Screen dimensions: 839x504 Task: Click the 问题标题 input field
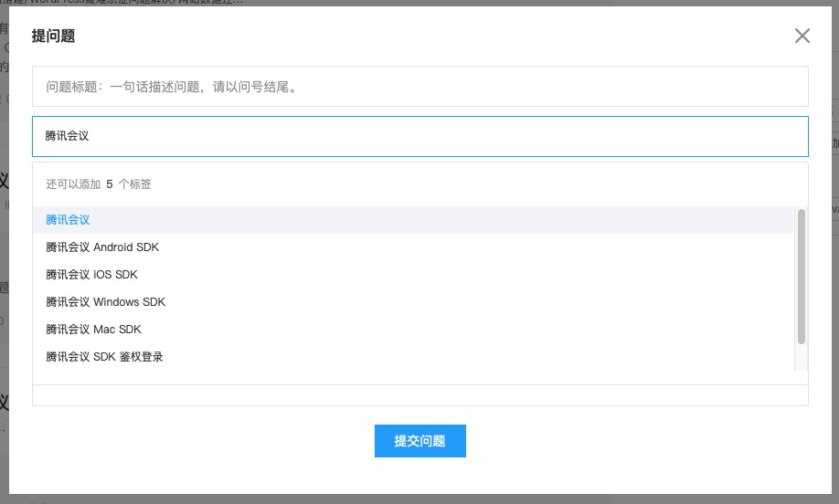(x=420, y=87)
